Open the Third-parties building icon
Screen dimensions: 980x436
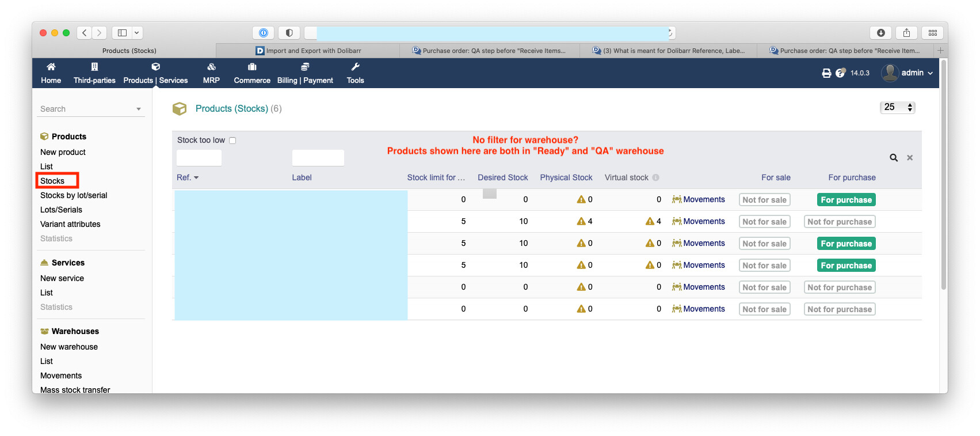(94, 67)
